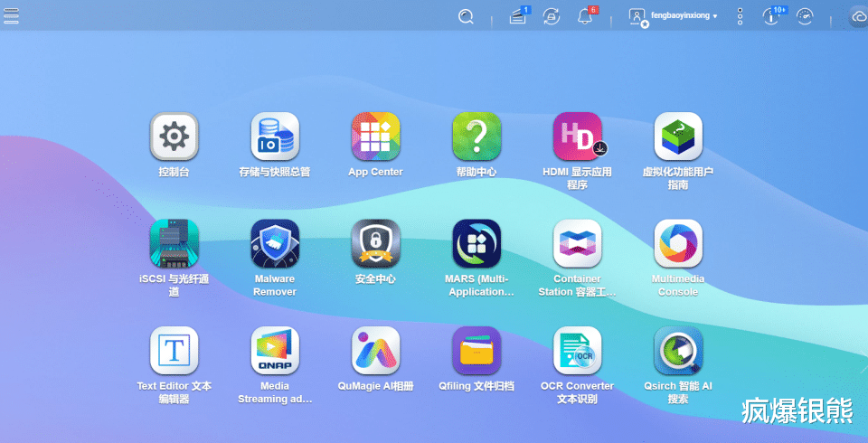
Task: Click the search magnifier in top bar
Action: (466, 16)
